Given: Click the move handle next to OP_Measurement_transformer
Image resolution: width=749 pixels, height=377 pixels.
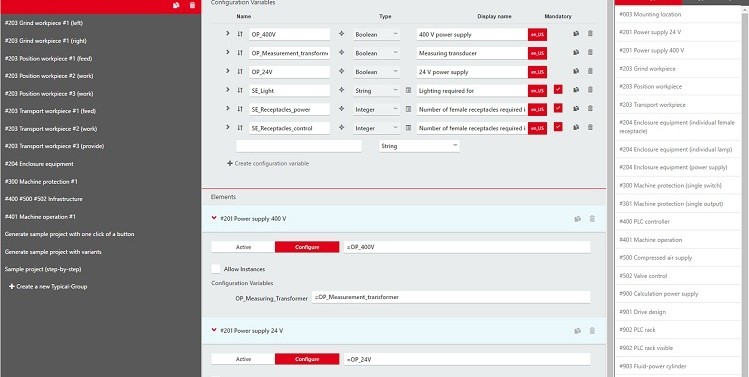Looking at the screenshot, I should tap(342, 53).
